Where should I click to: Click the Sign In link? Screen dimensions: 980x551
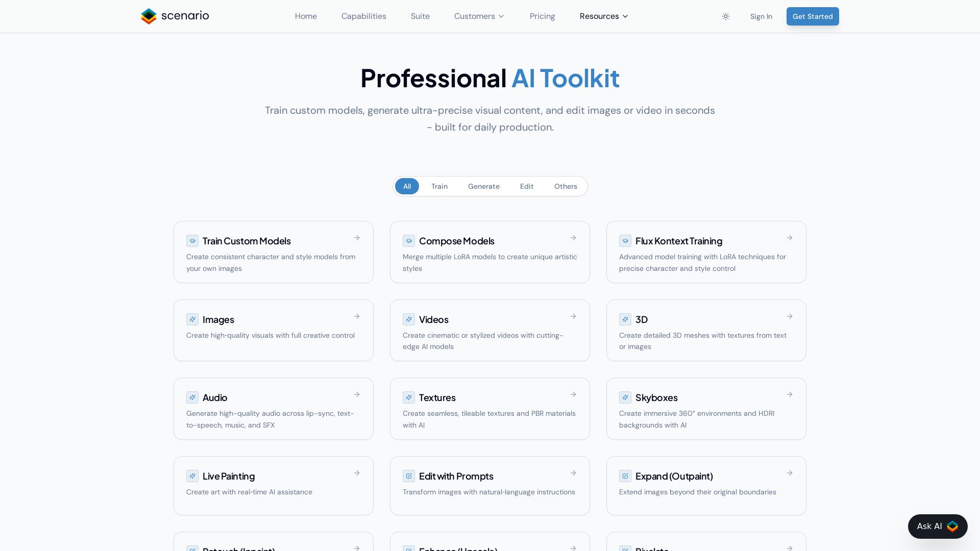761,16
